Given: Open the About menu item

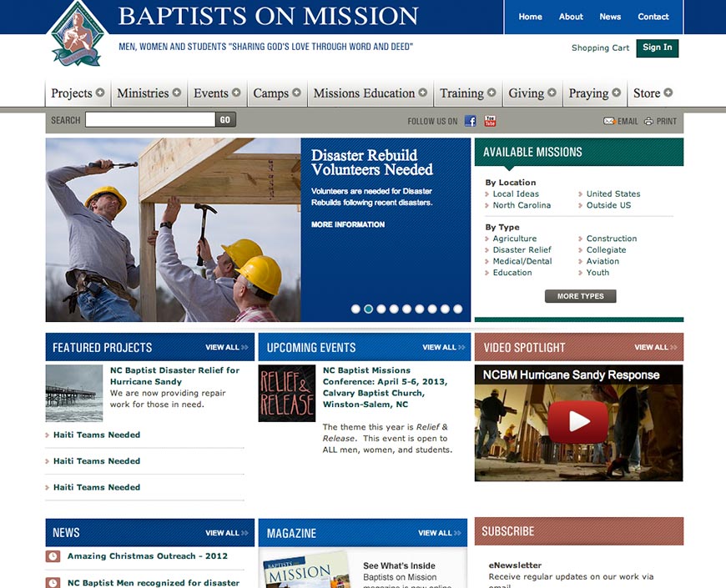Looking at the screenshot, I should (x=571, y=17).
